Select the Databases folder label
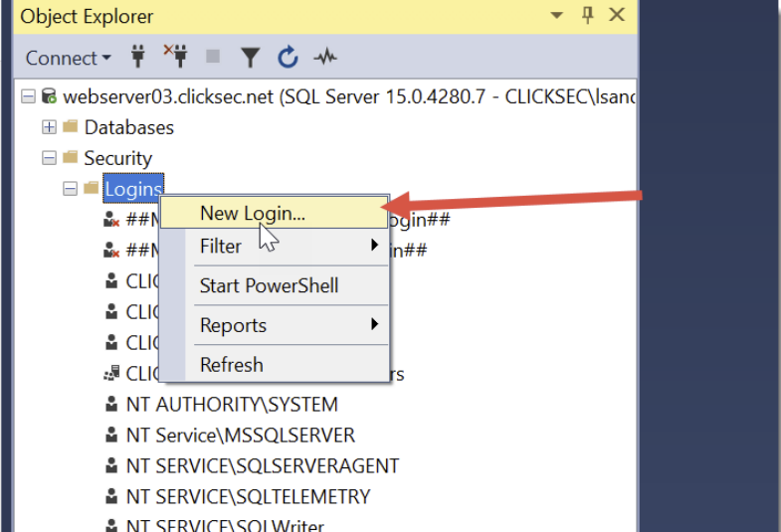The width and height of the screenshot is (781, 532). [x=129, y=128]
